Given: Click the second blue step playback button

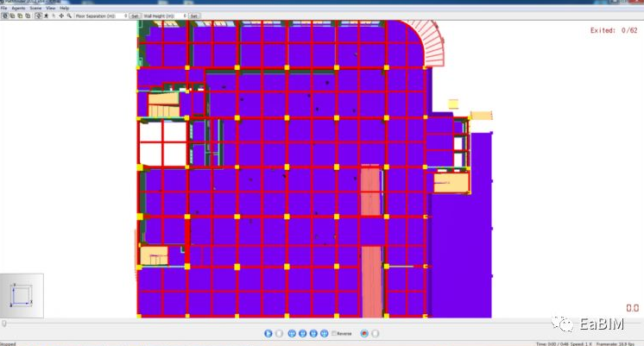Looking at the screenshot, I should (303, 334).
